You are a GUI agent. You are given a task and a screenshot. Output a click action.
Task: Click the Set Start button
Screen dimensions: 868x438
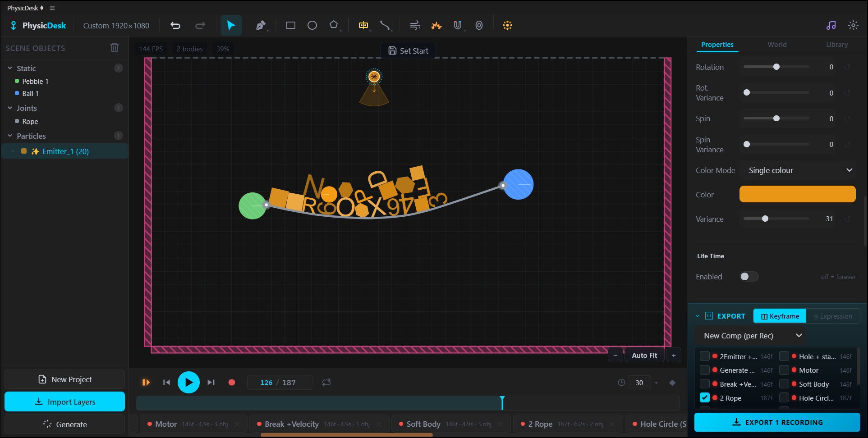point(408,51)
